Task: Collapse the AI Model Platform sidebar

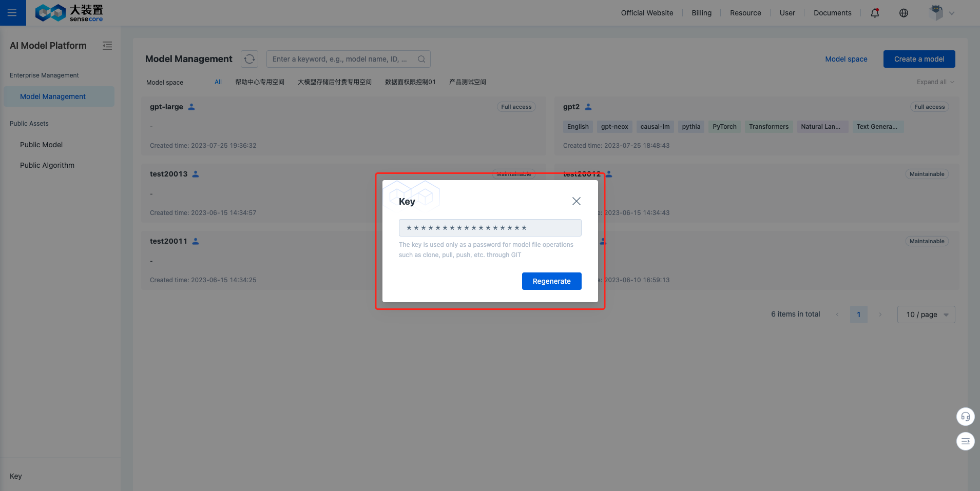Action: [x=107, y=46]
